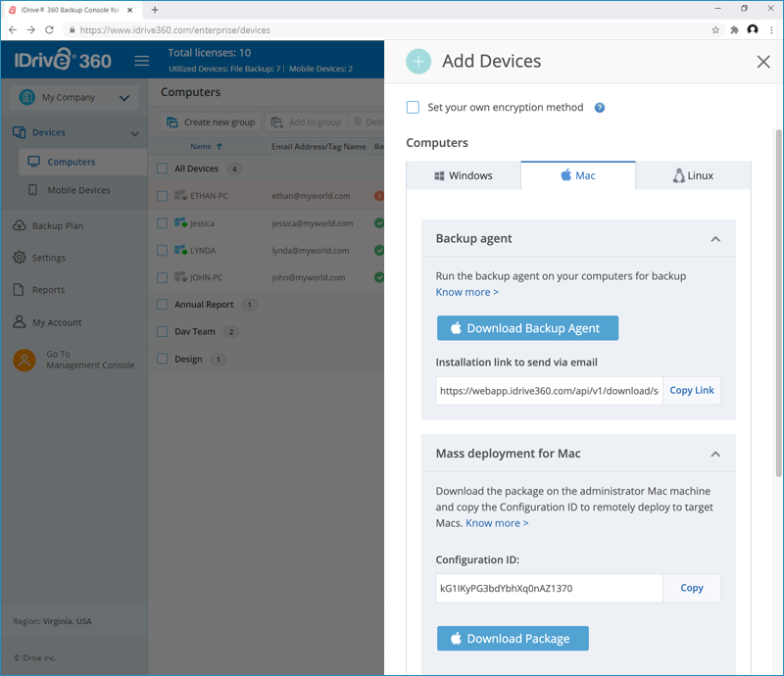Click the green plus Add Devices icon
Screen dimensions: 784x676
[418, 62]
